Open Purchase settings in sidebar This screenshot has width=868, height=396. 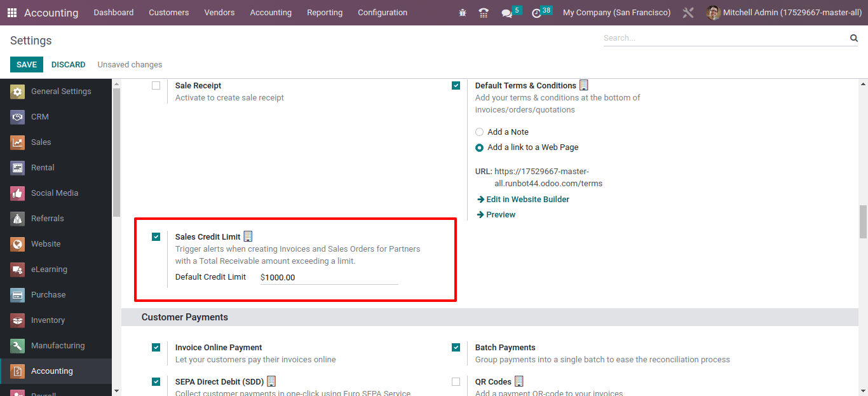(x=56, y=295)
